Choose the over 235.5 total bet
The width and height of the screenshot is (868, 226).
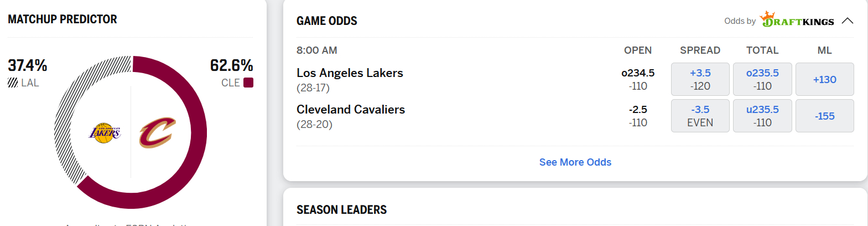coord(762,79)
